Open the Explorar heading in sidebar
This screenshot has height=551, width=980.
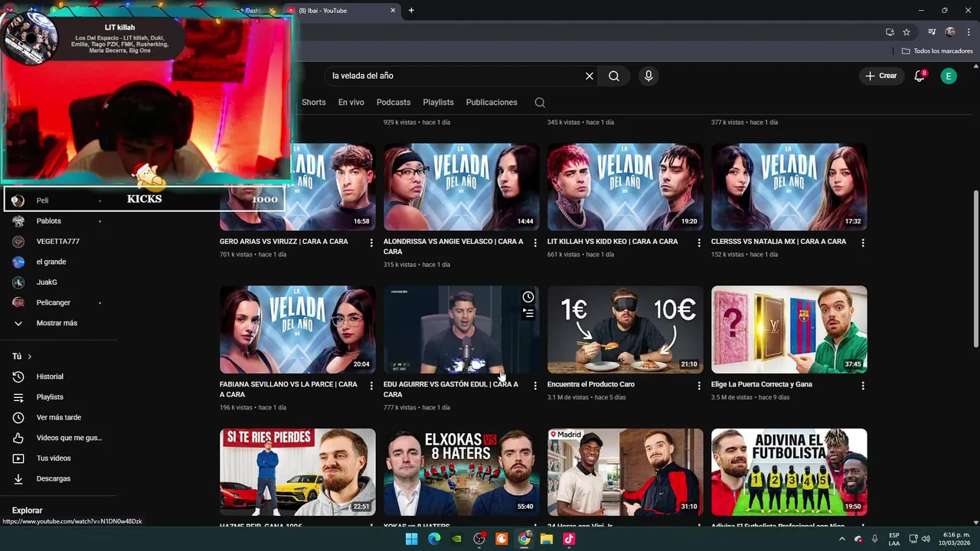[28, 510]
